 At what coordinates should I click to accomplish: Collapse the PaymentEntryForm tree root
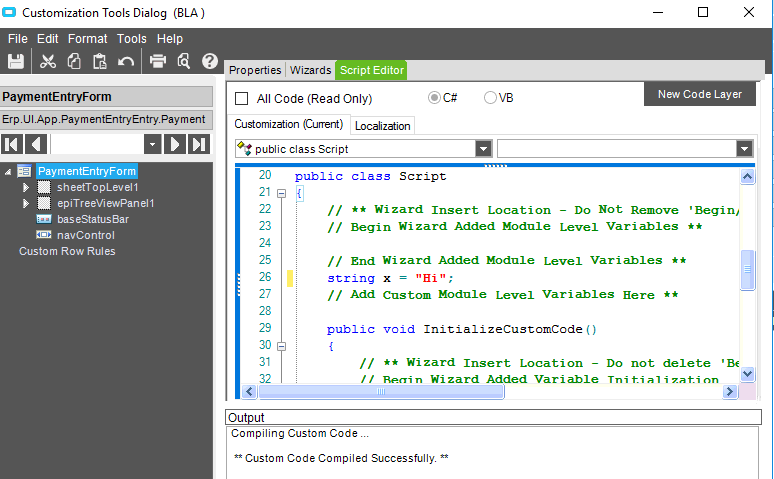tap(8, 172)
